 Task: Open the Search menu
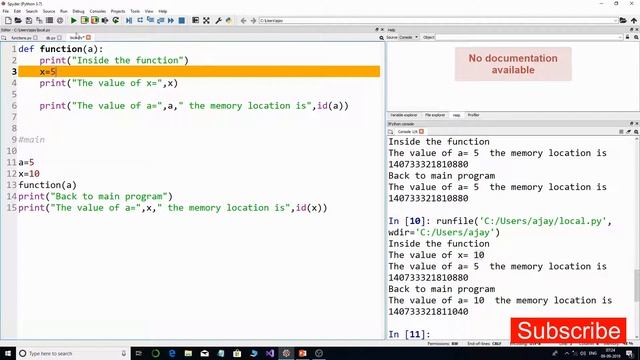pos(31,11)
